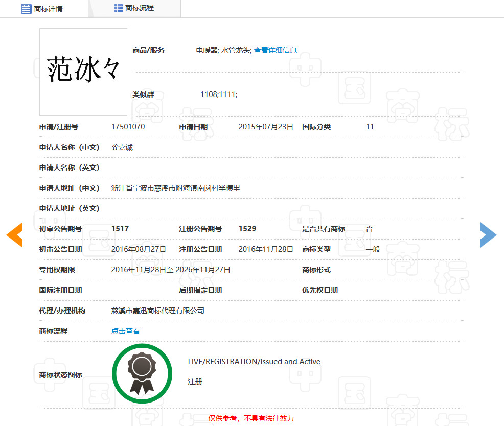
Task: Select international class value 11
Action: [x=370, y=127]
